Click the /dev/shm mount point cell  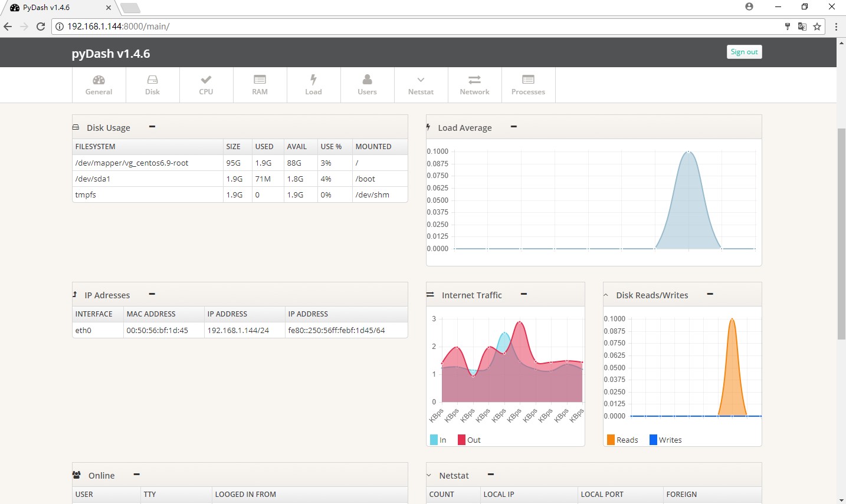tap(380, 195)
